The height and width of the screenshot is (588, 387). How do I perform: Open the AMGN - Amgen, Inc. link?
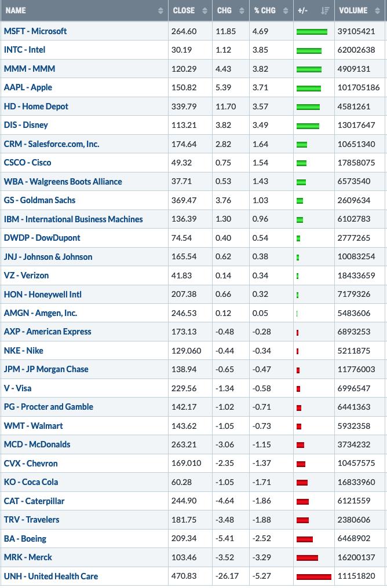coord(41,313)
